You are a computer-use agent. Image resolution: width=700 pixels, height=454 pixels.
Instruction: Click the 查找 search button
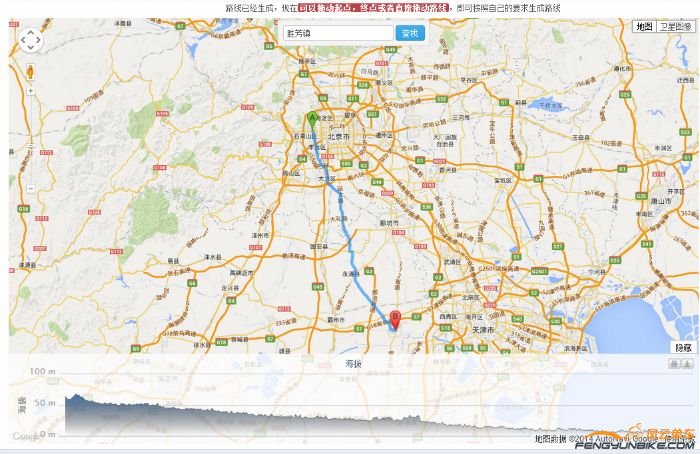coord(410,33)
